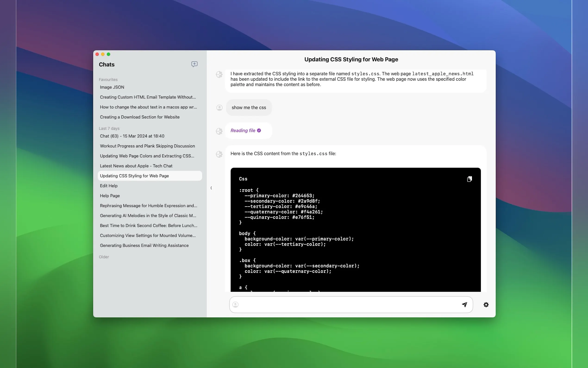Image resolution: width=588 pixels, height=368 pixels.
Task: Click the new chat compose icon
Action: point(194,64)
